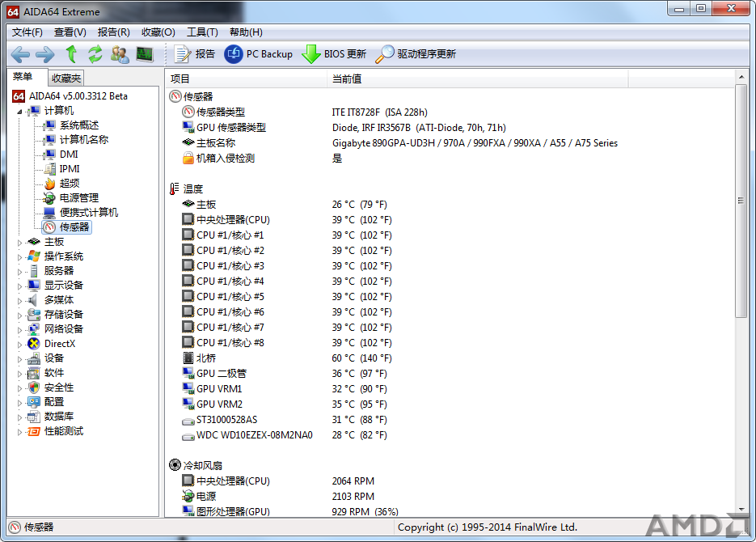Viewport: 756px width, 542px height.
Task: Click the DirectX yellow X icon
Action: (34, 343)
